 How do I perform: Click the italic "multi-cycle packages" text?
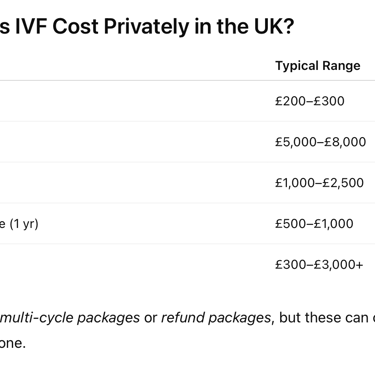click(70, 318)
